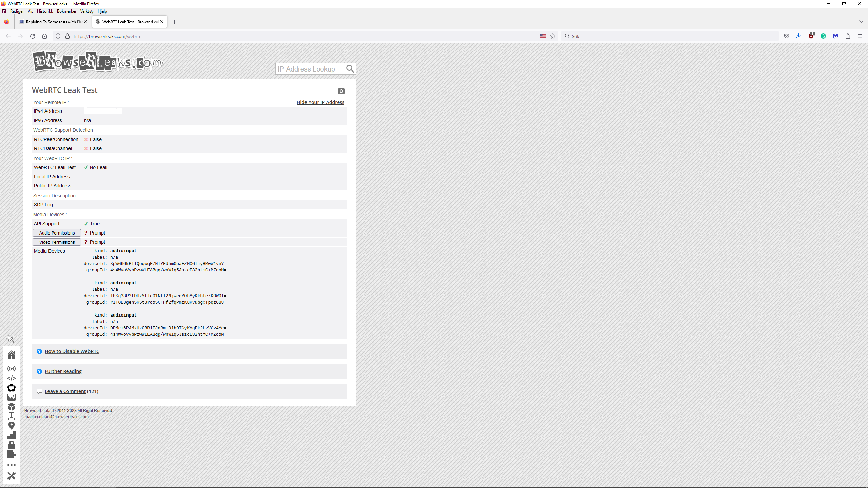The height and width of the screenshot is (488, 868).
Task: Open the Grammarly extension icon
Action: (823, 36)
